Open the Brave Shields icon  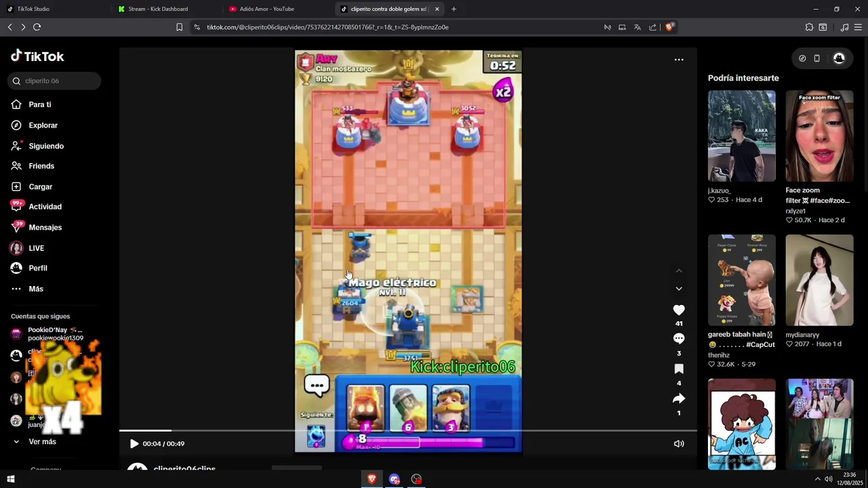669,27
